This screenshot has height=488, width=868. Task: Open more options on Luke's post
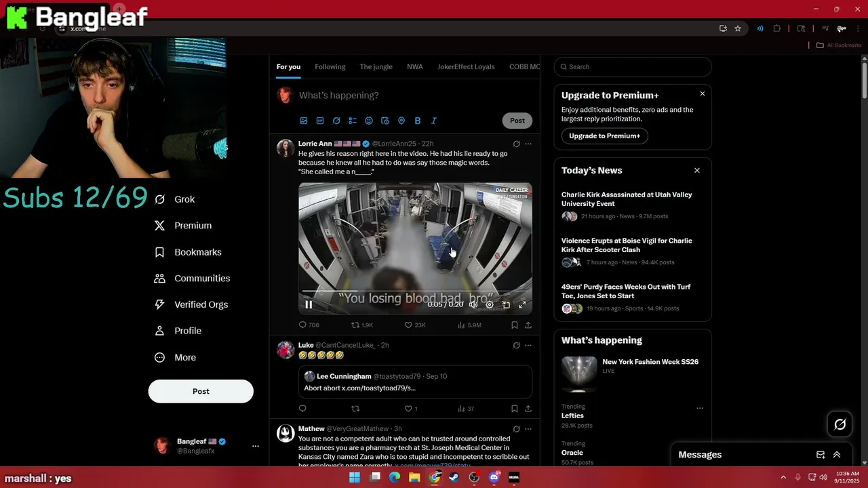pyautogui.click(x=528, y=345)
